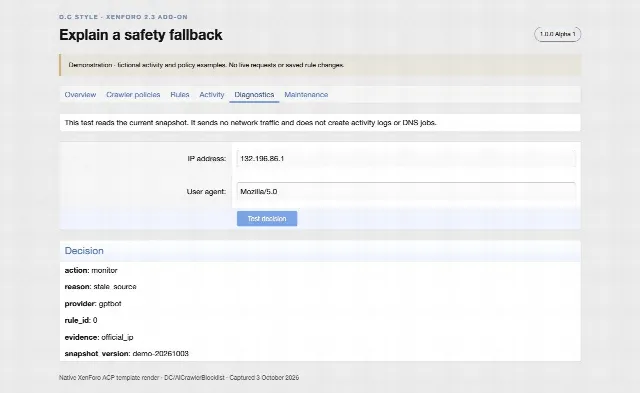
Task: Click the IP address label
Action: tap(207, 159)
